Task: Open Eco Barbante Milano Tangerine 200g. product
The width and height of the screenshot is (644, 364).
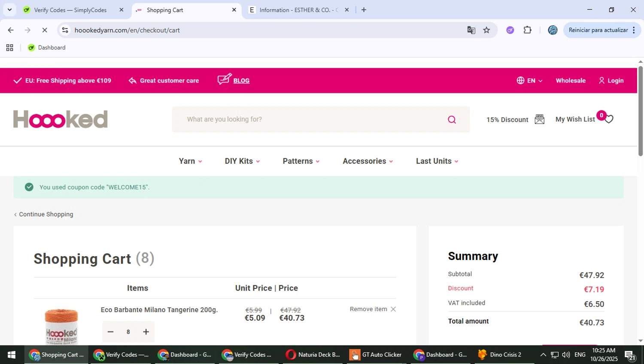Action: click(159, 310)
